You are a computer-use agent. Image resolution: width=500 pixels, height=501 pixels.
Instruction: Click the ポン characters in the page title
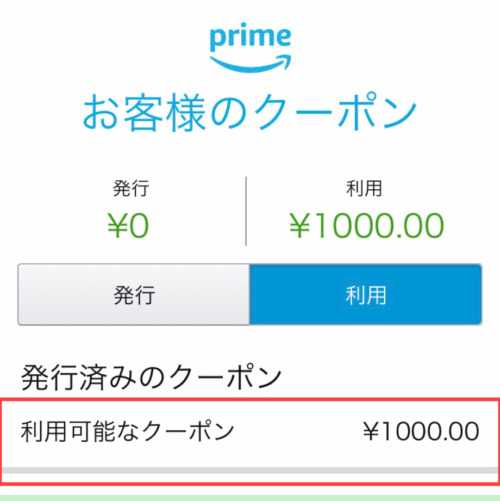[377, 111]
